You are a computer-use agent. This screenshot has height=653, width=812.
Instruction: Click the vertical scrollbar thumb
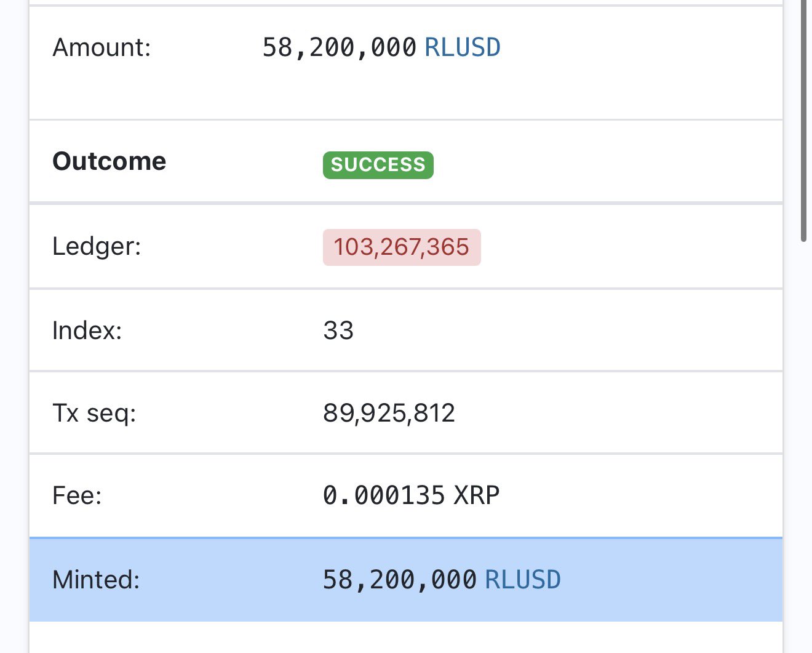coord(803,123)
